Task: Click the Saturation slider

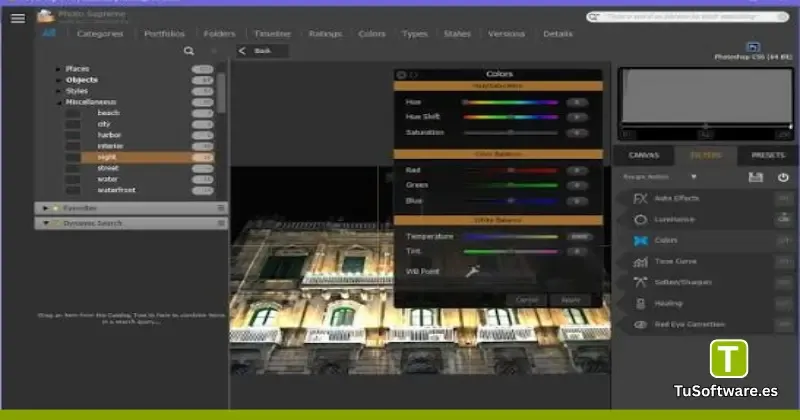Action: coord(510,133)
